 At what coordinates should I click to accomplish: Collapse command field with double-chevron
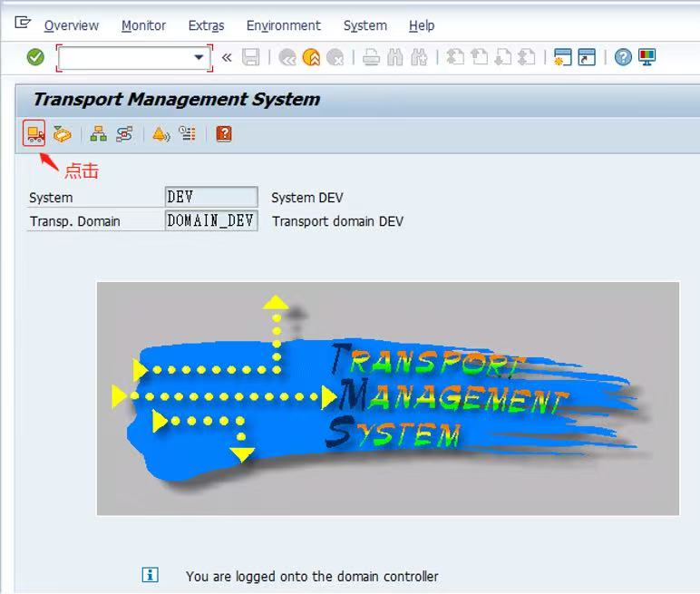227,58
